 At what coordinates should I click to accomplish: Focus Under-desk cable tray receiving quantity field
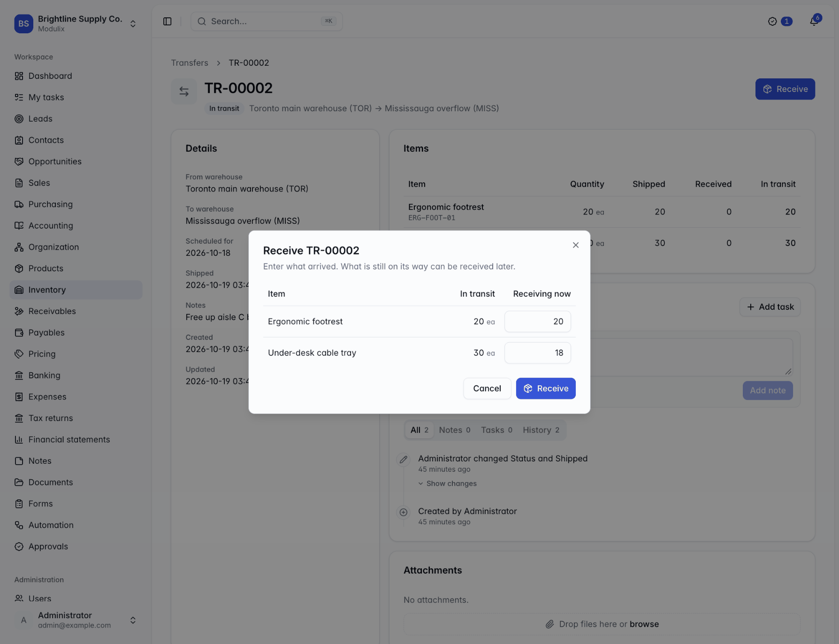point(537,353)
